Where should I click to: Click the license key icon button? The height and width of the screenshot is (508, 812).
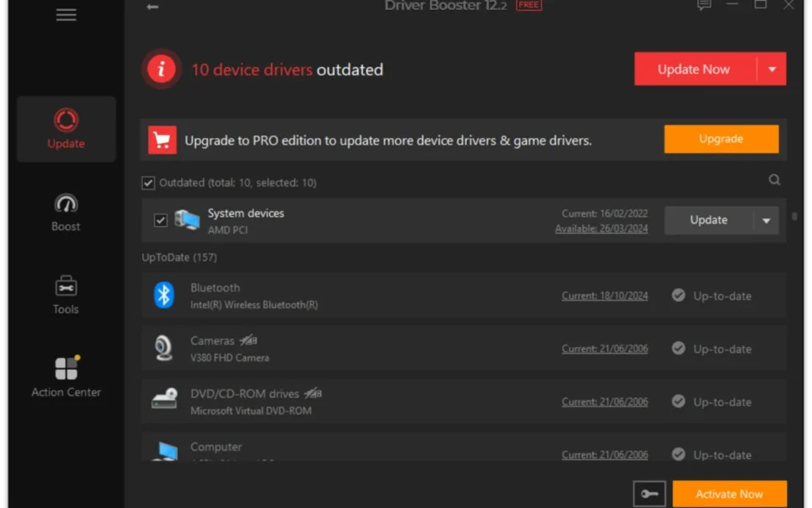tap(650, 494)
